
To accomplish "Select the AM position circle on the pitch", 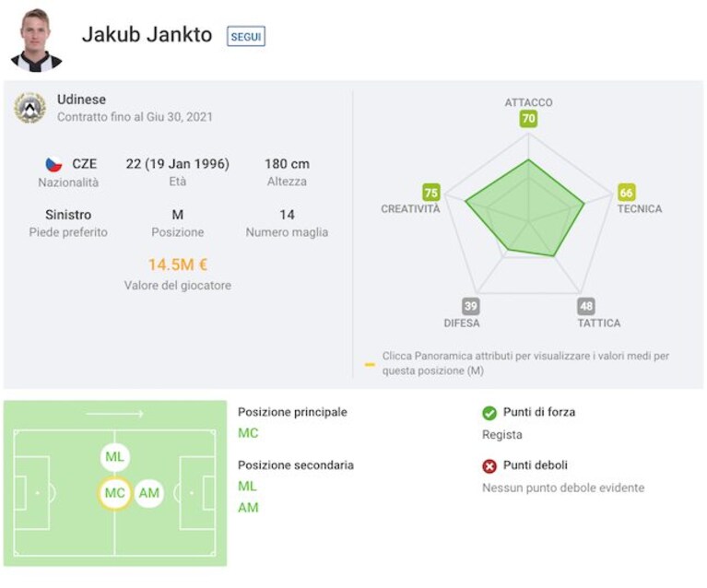I will 148,493.
